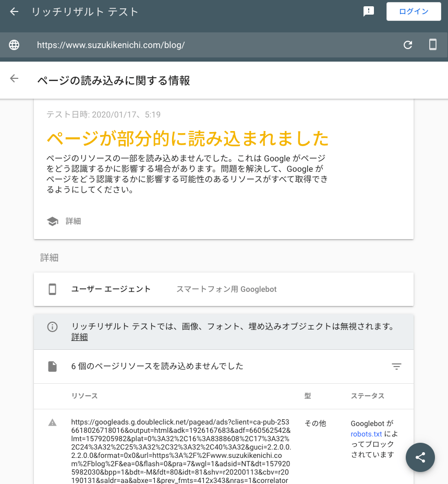Click the リソース column header
Image resolution: width=448 pixels, height=484 pixels.
84,396
